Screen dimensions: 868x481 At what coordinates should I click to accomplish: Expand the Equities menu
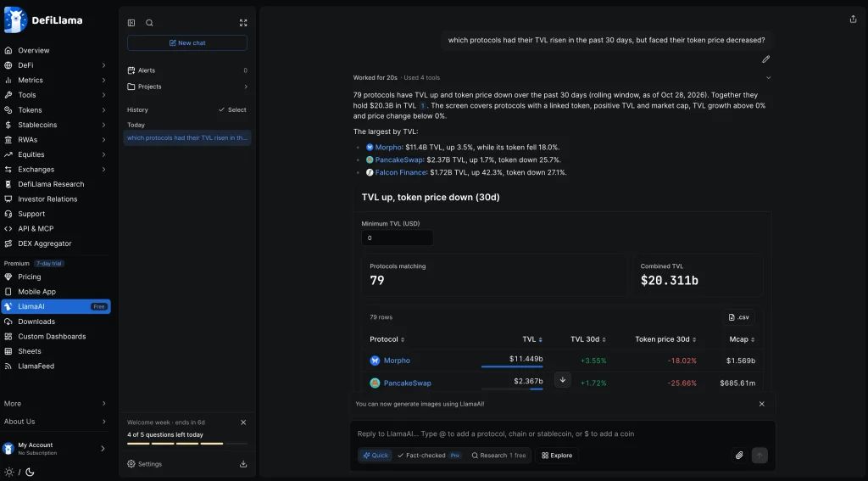(x=55, y=154)
